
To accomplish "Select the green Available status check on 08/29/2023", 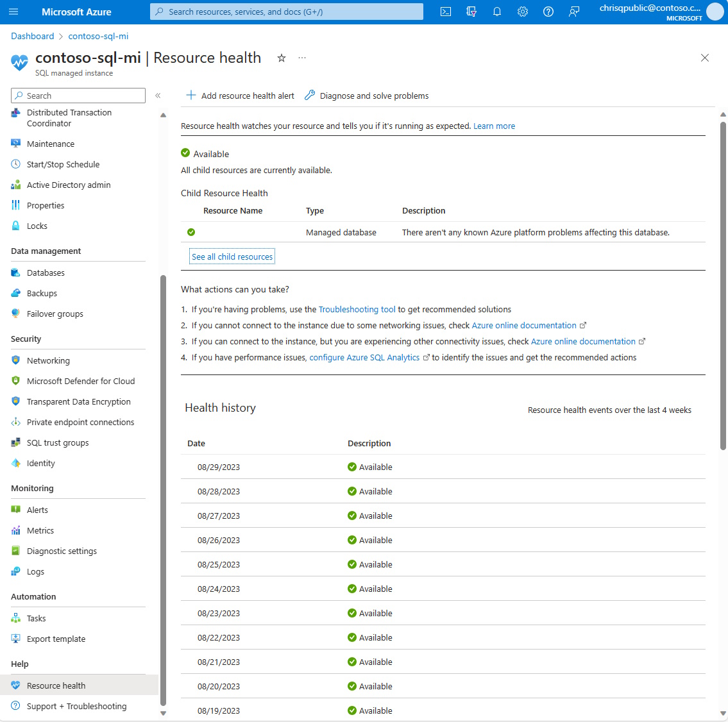I will 352,467.
